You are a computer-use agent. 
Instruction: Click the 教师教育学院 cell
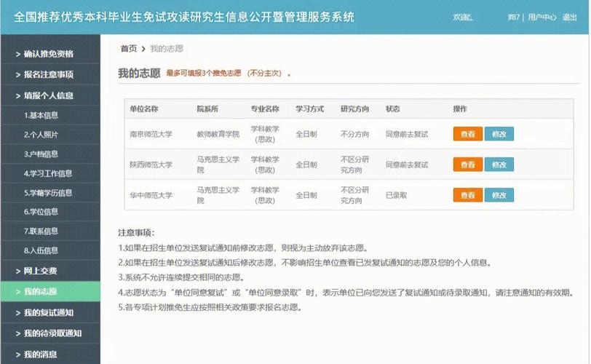click(218, 134)
